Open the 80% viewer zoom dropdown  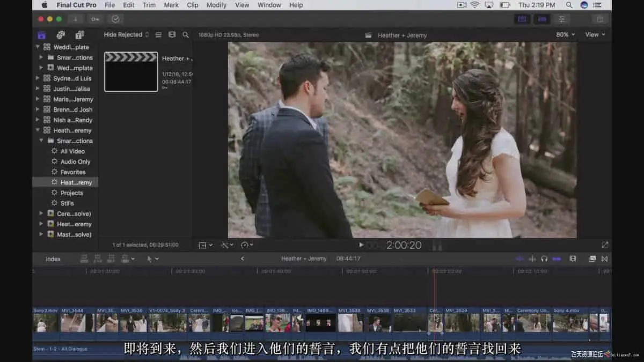[x=565, y=34]
